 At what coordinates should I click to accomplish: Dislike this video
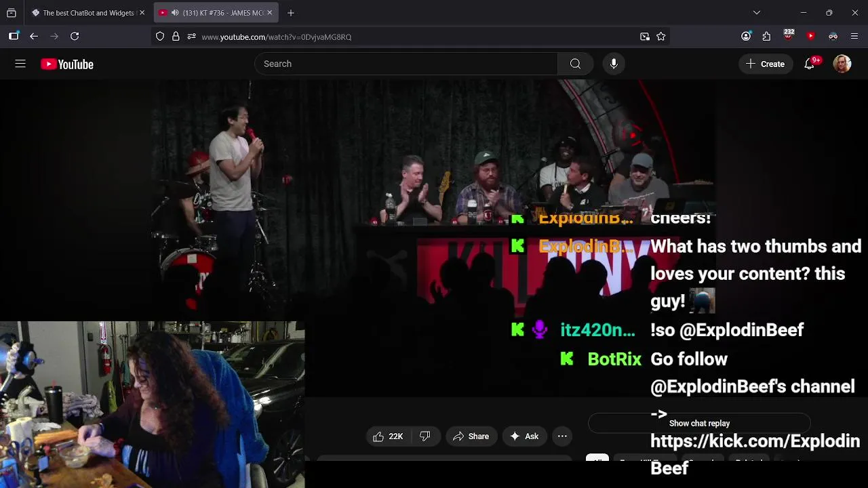[x=425, y=436]
